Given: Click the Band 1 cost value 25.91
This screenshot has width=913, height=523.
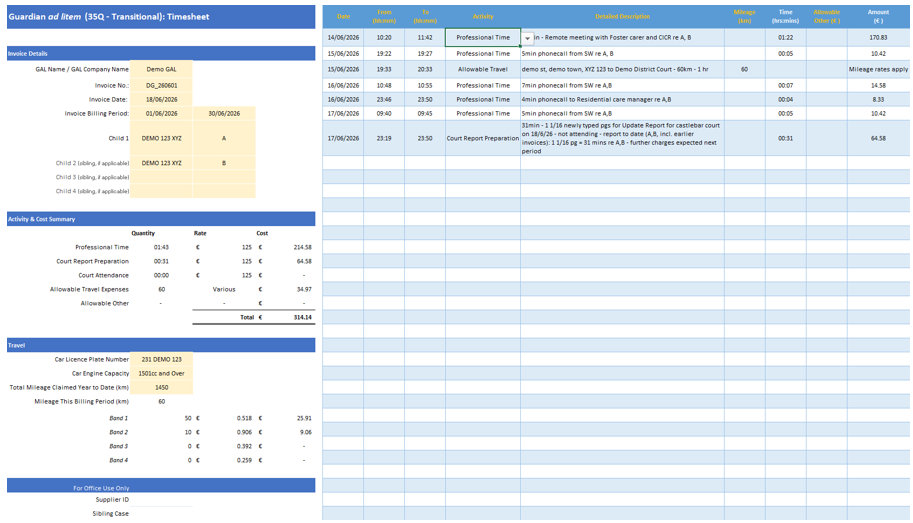Looking at the screenshot, I should point(304,418).
